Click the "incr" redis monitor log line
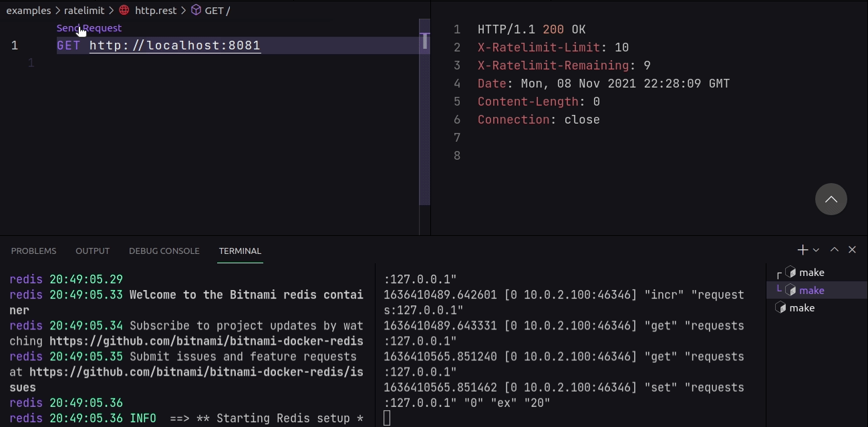This screenshot has height=427, width=868. point(564,302)
